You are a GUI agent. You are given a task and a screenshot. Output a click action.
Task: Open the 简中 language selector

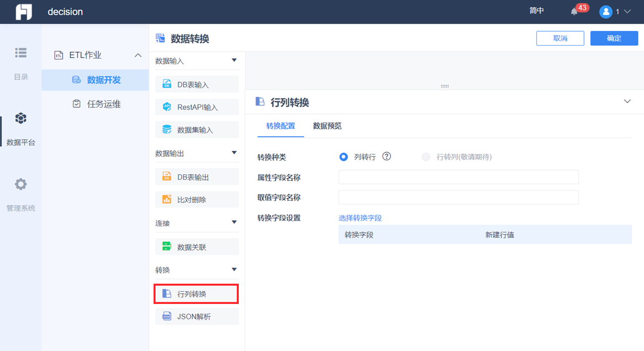click(537, 11)
